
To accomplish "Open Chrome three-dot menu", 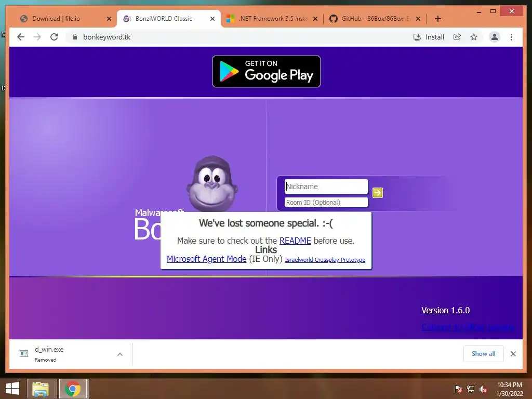I will [511, 37].
